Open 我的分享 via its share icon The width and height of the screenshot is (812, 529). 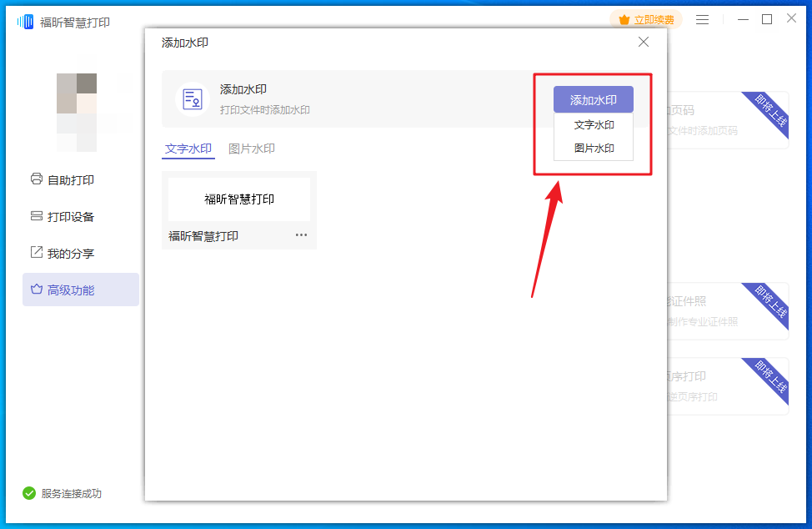pyautogui.click(x=36, y=252)
